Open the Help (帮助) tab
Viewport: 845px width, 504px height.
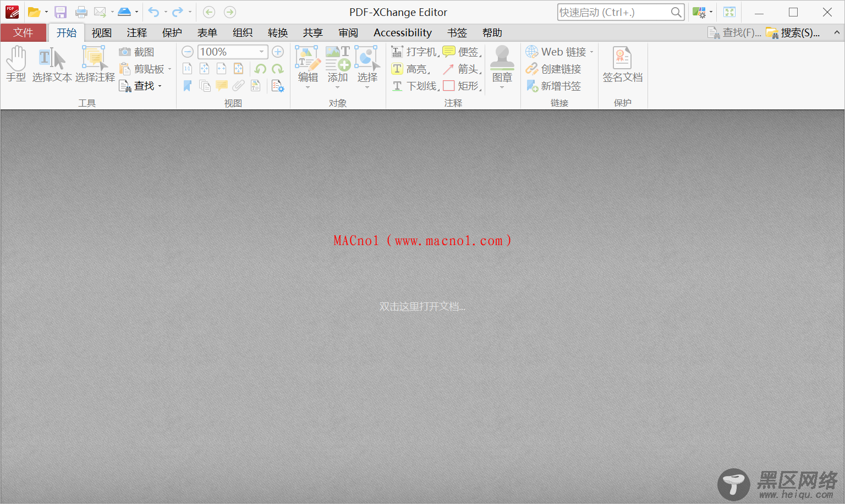(492, 33)
